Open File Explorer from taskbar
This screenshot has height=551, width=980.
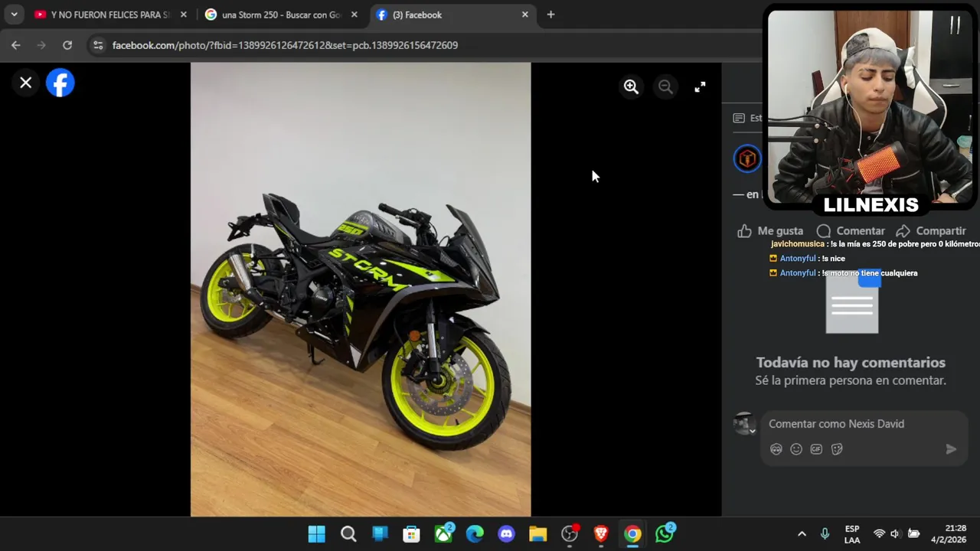pos(537,534)
